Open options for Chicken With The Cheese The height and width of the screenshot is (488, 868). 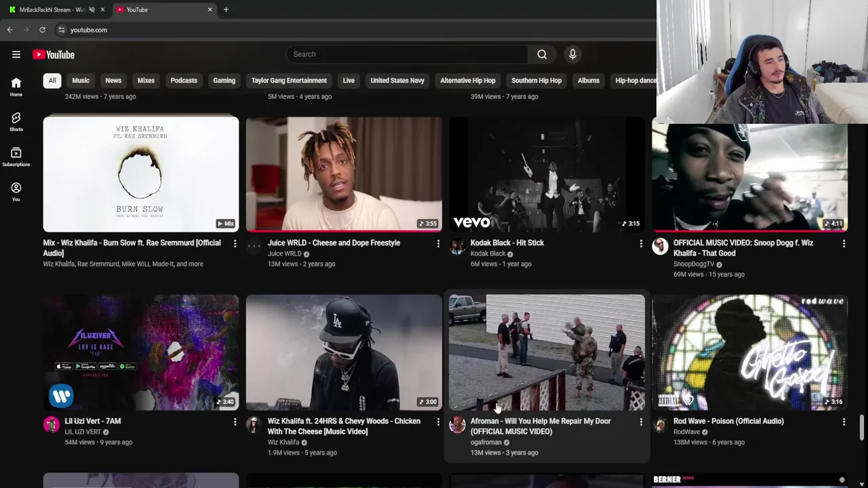click(438, 422)
